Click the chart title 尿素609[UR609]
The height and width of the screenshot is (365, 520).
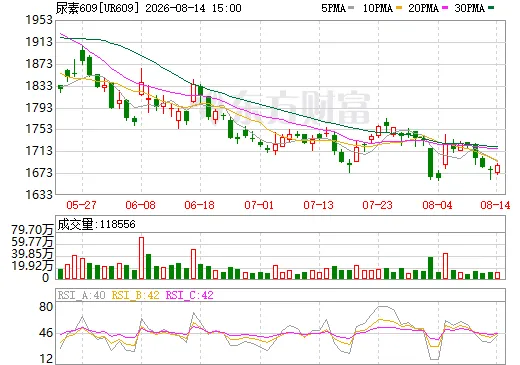tap(97, 8)
